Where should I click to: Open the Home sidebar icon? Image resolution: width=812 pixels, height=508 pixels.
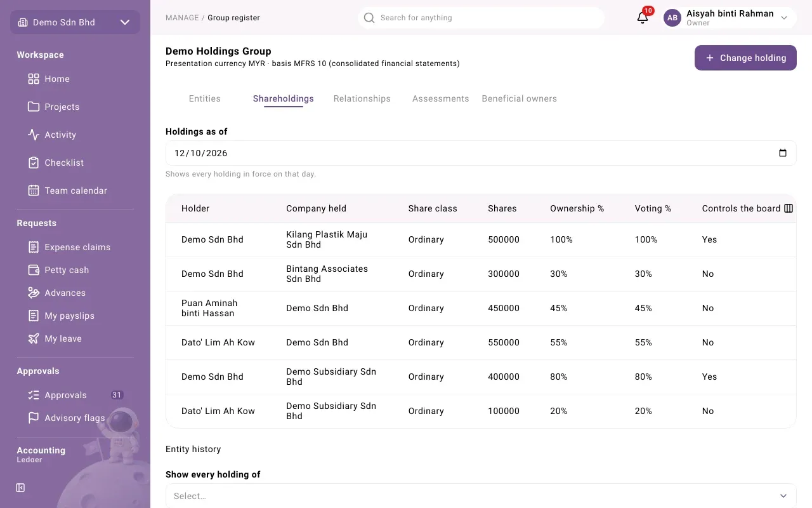pos(34,79)
